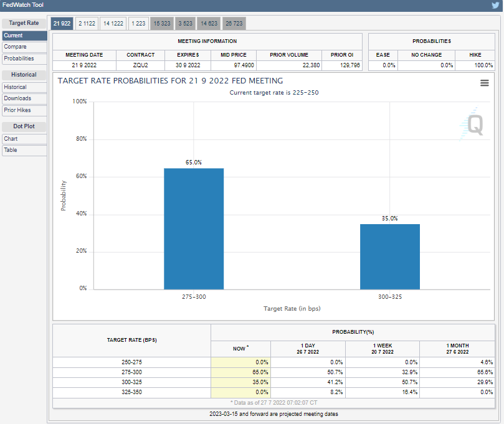Click the highlighted 65.0% NOW cell

[x=240, y=372]
